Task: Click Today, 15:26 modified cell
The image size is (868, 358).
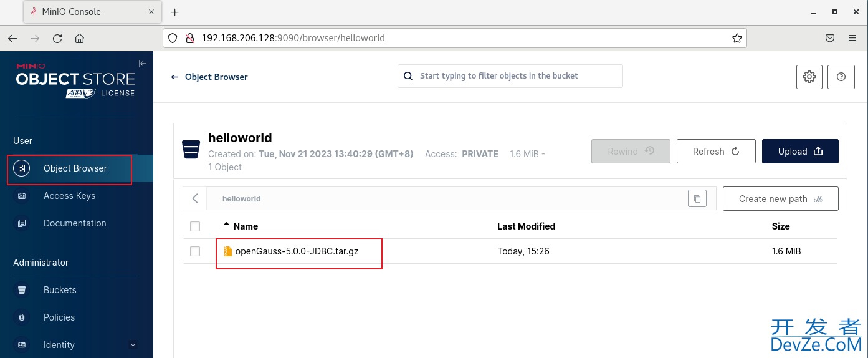Action: coord(523,251)
